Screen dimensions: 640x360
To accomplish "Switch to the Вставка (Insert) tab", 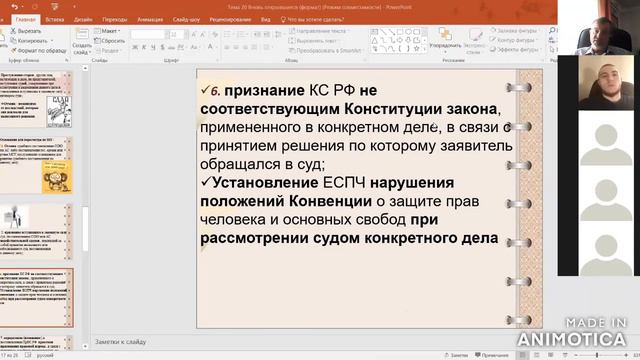I will click(55, 19).
